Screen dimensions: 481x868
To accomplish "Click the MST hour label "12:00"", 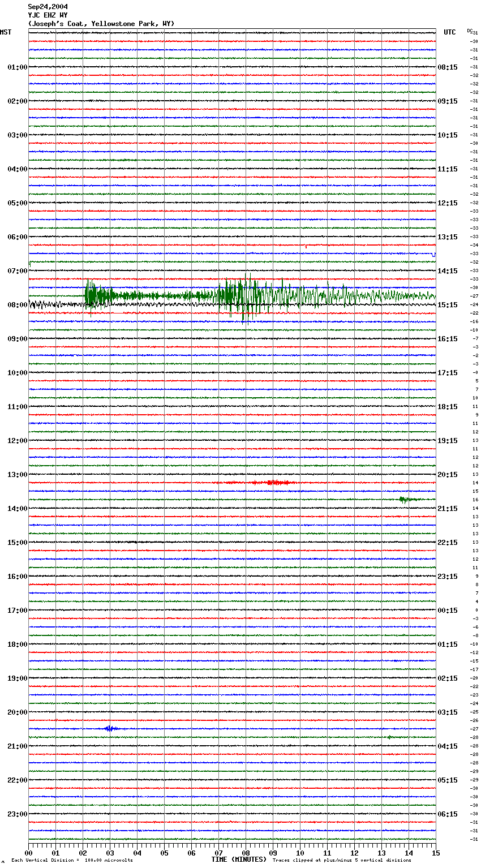I will [18, 441].
